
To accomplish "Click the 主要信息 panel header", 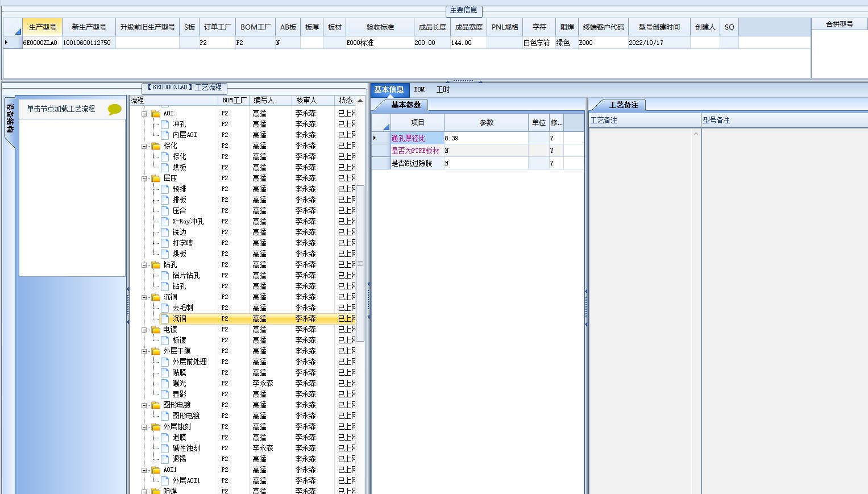I will (464, 10).
